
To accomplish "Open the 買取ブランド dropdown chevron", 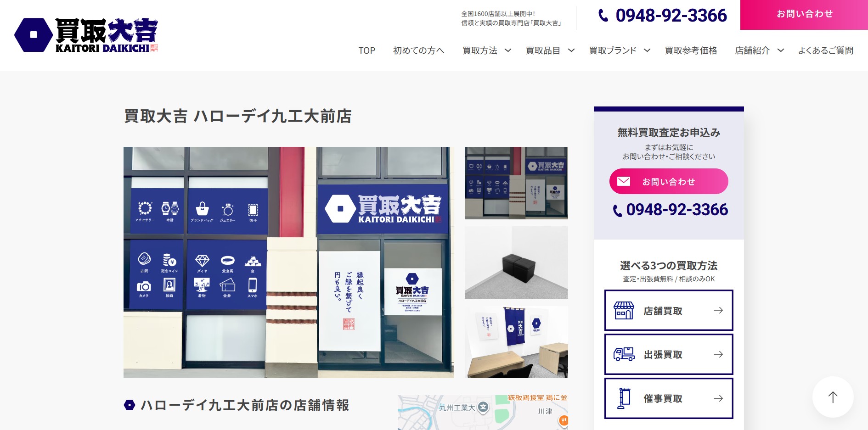I will (647, 50).
